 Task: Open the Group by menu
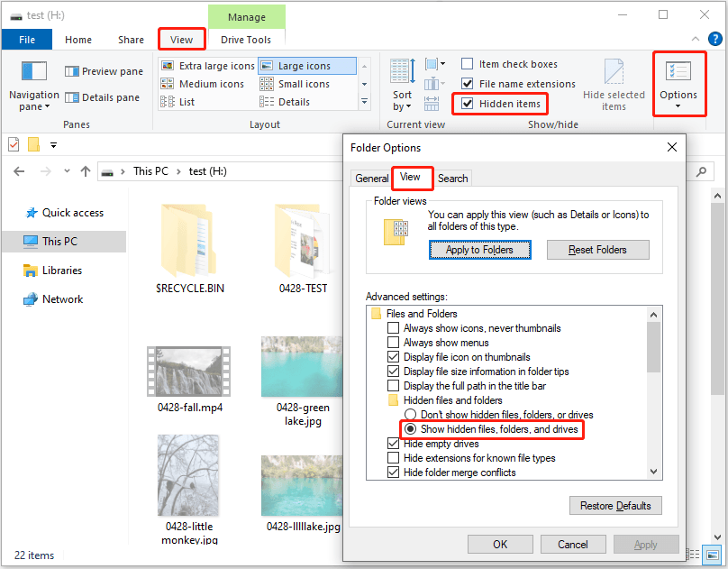click(435, 64)
